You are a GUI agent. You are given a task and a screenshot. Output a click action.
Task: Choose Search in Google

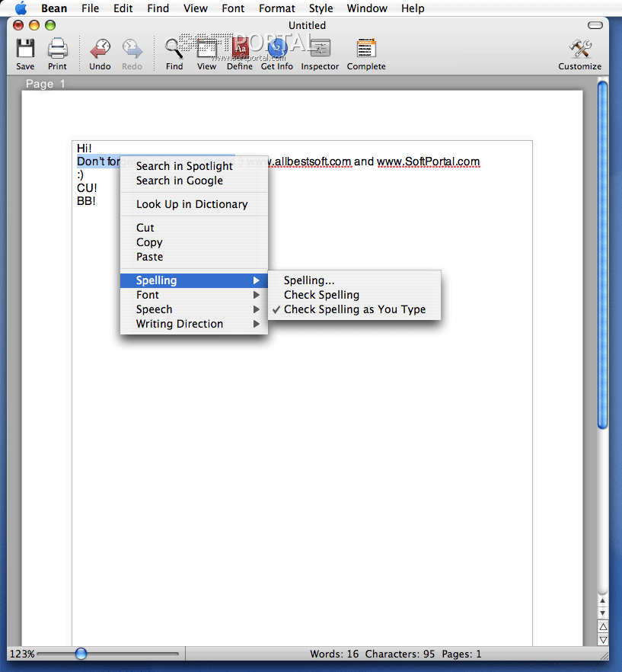194,181
